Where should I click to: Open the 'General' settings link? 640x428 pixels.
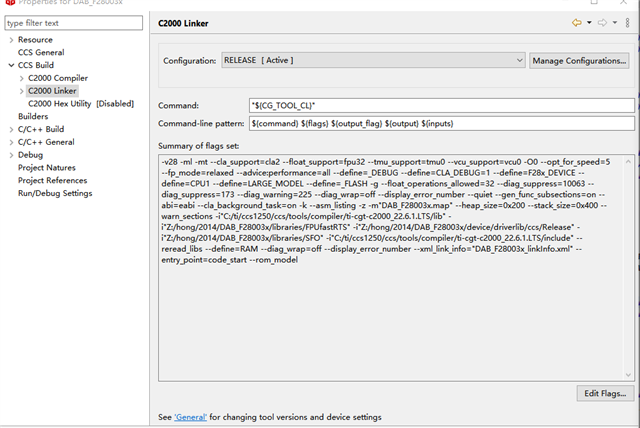[x=191, y=416]
